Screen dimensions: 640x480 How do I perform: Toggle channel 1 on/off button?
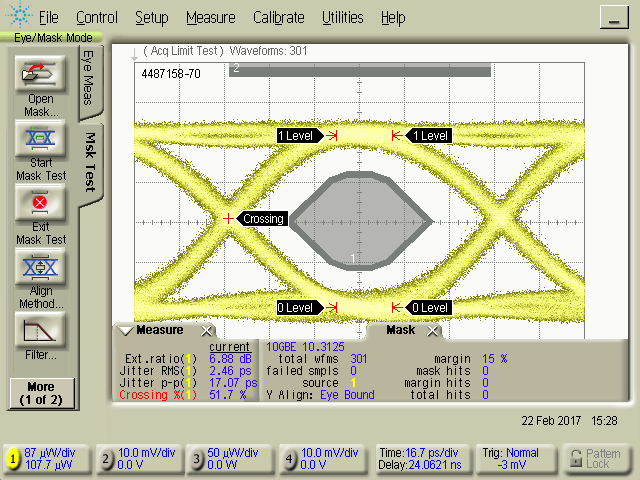(x=13, y=459)
